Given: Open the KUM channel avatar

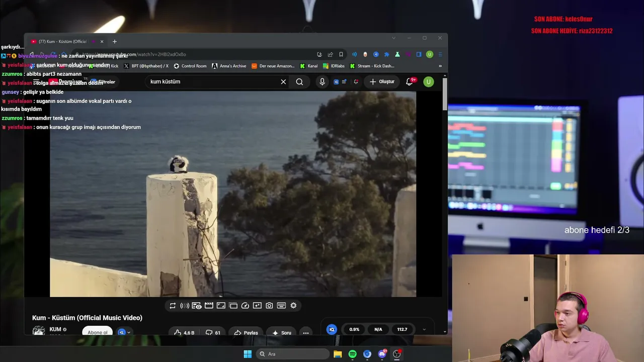Looking at the screenshot, I should pos(39,331).
